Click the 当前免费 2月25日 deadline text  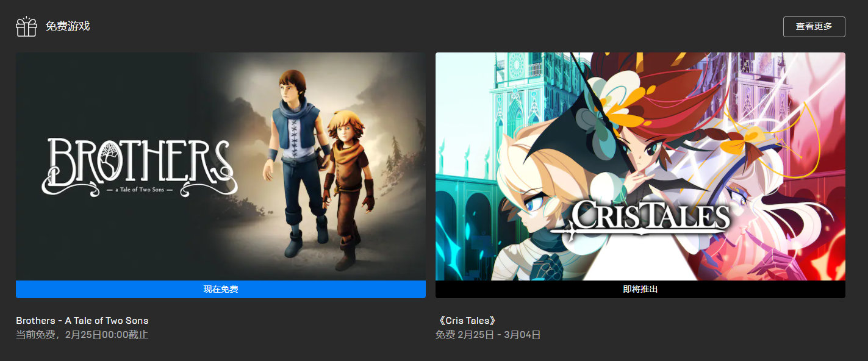tap(82, 335)
